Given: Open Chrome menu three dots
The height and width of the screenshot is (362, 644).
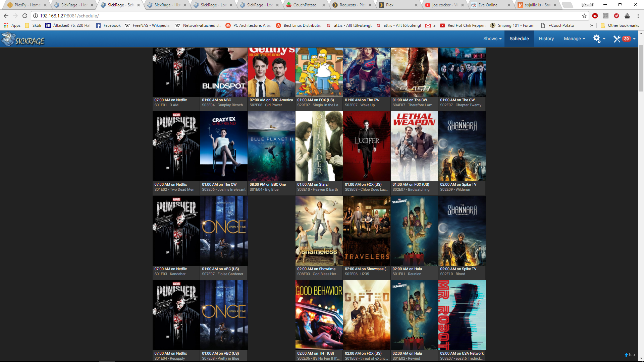Looking at the screenshot, I should (638, 16).
